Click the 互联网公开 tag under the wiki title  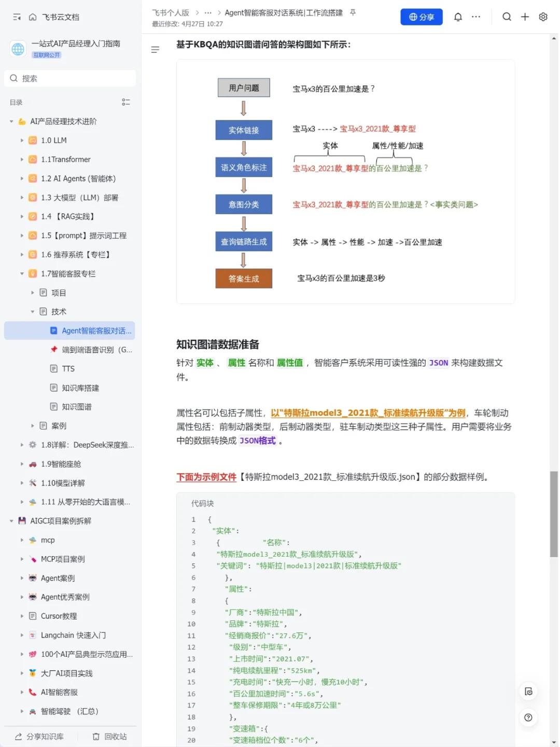(x=47, y=55)
